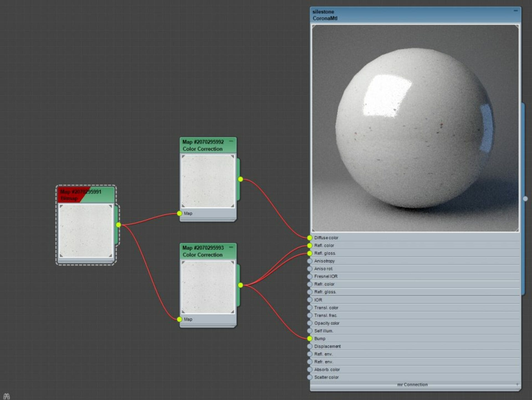Click the Bitmap node output socket
The height and width of the screenshot is (400, 532).
click(118, 225)
